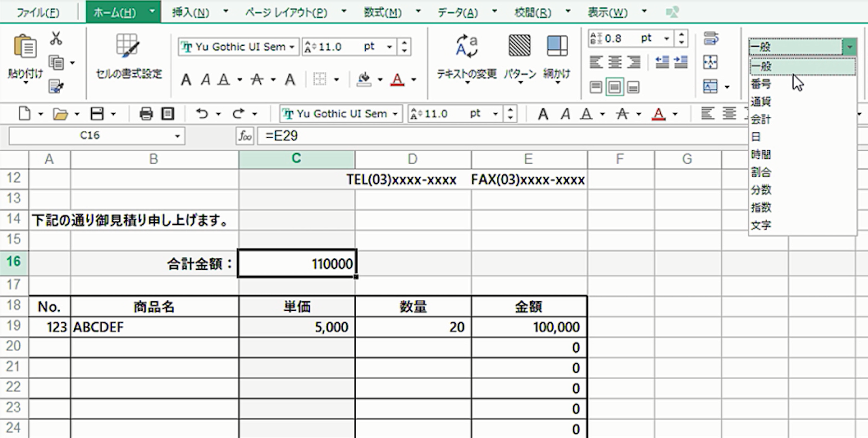Image resolution: width=868 pixels, height=438 pixels.
Task: Click the text change (テキストの変更) icon
Action: click(466, 47)
